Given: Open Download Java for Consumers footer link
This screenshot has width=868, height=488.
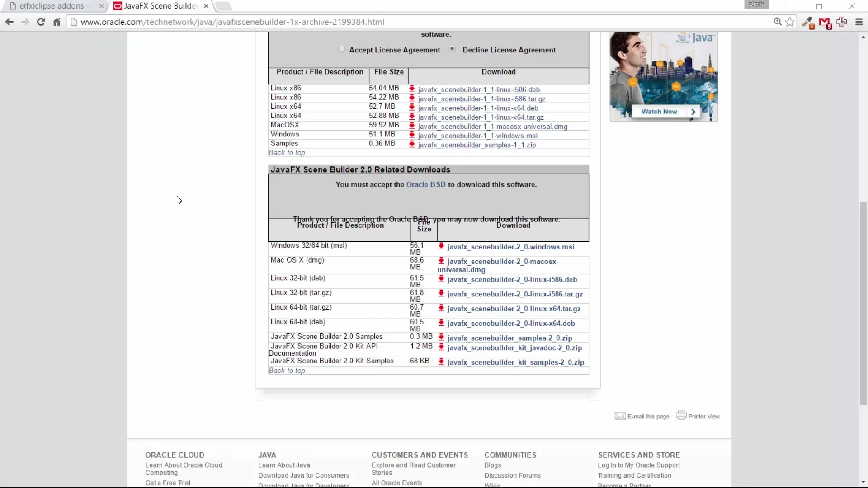Looking at the screenshot, I should 303,475.
